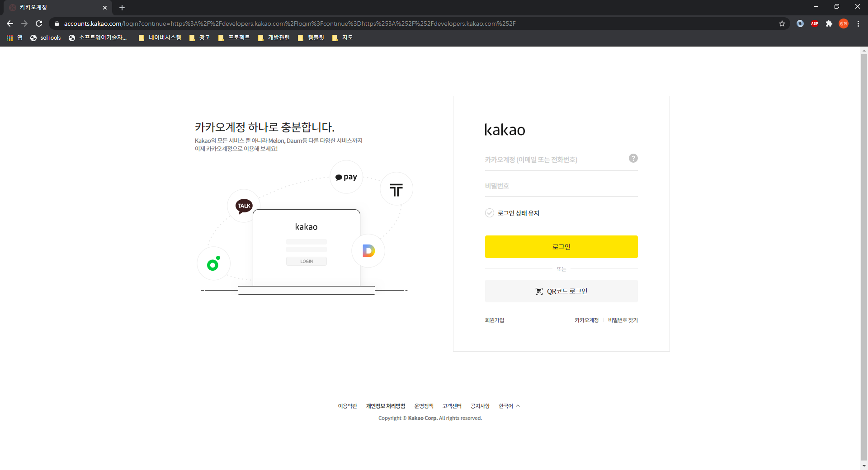Image resolution: width=868 pixels, height=470 pixels.
Task: Click the Daum D icon in illustration
Action: (x=368, y=251)
